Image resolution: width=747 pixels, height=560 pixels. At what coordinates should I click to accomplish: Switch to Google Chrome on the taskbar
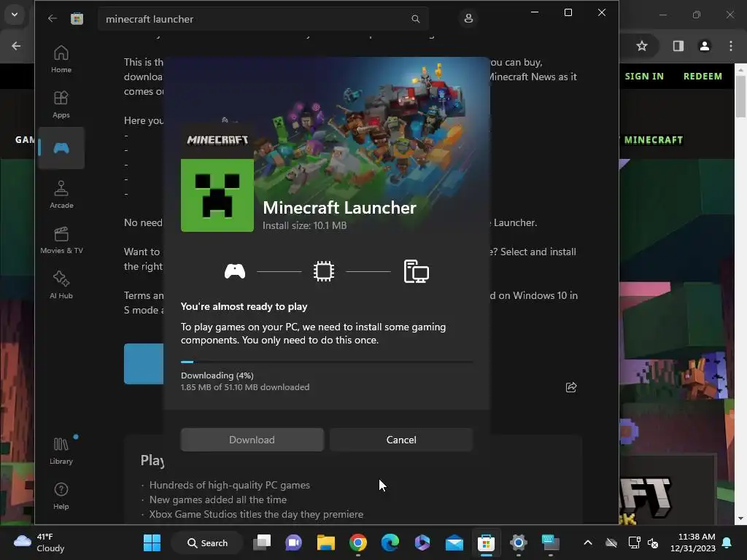[357, 542]
